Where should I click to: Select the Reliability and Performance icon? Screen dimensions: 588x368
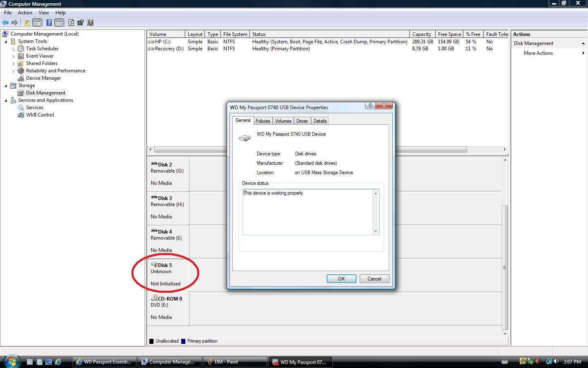pos(21,71)
